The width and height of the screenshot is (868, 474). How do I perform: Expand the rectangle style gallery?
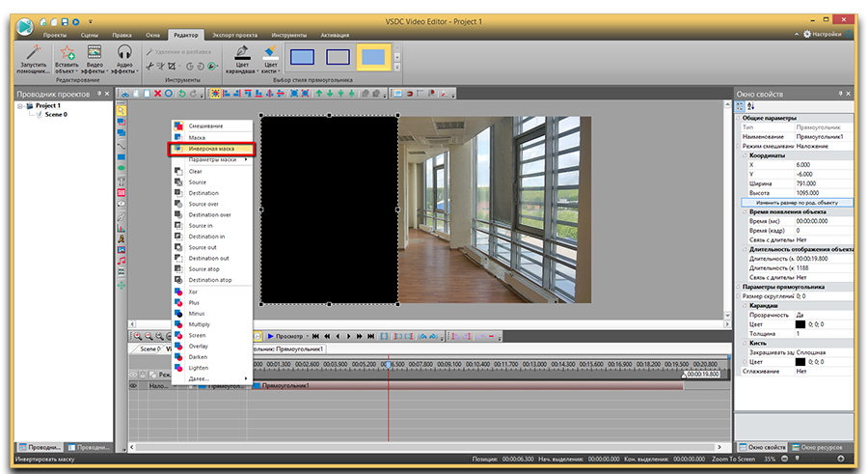[x=397, y=67]
